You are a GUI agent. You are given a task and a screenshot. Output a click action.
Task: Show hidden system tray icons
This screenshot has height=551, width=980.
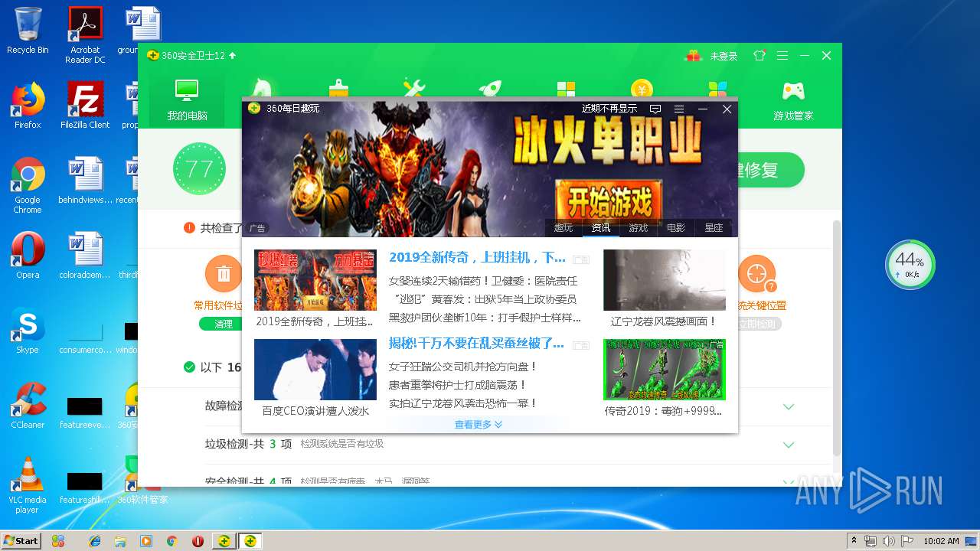[x=854, y=540]
